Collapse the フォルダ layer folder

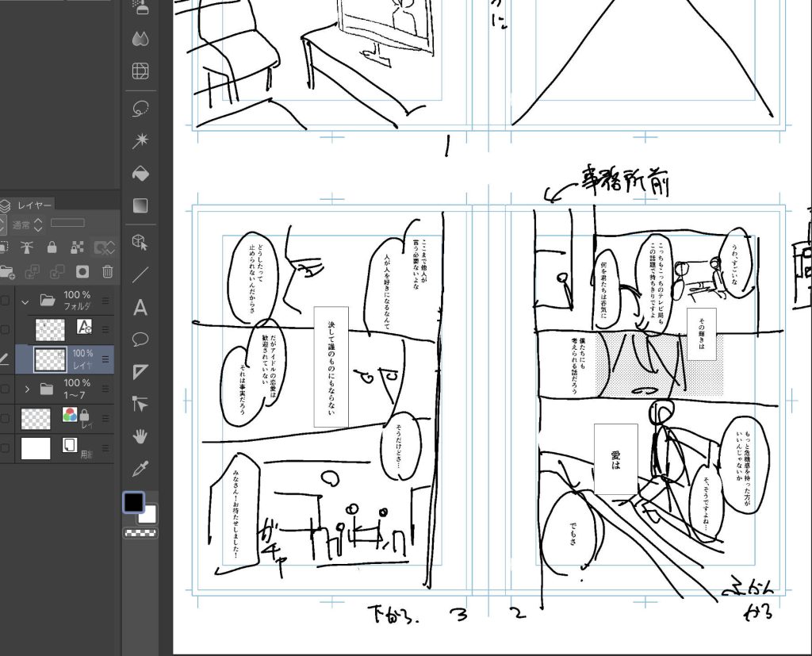click(25, 301)
